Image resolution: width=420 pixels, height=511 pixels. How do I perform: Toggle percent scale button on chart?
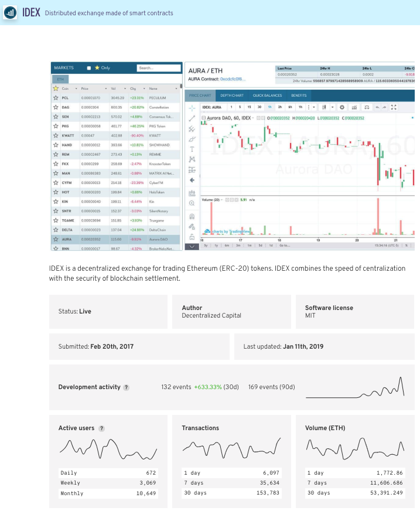tap(407, 246)
